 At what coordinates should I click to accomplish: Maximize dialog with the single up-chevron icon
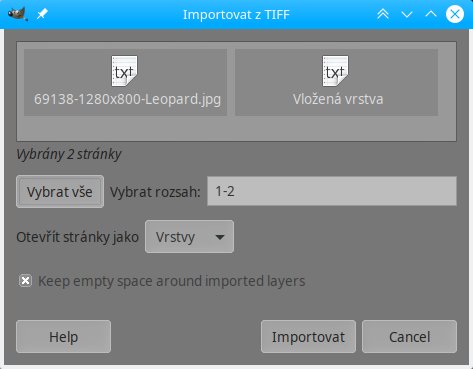[431, 14]
